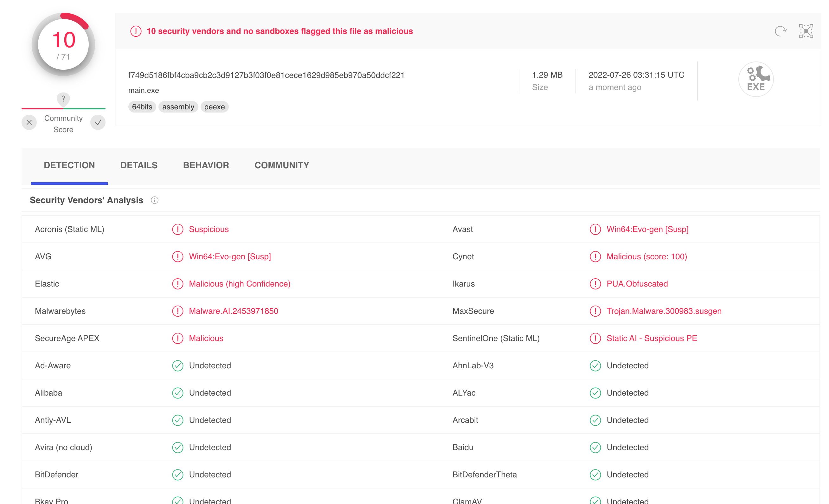
Task: Click the warning icon beside PUA.Obfuscated
Action: (x=595, y=284)
